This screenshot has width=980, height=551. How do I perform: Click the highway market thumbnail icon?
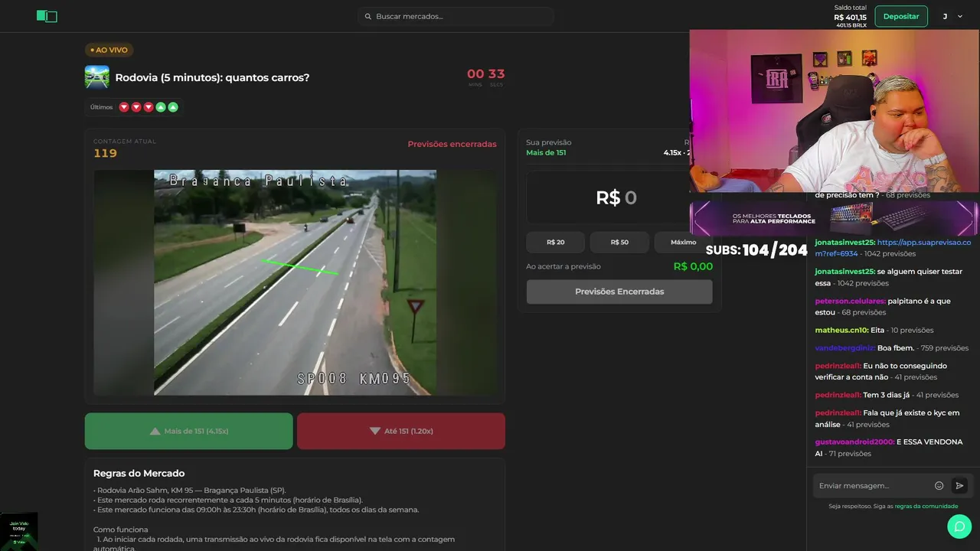97,77
